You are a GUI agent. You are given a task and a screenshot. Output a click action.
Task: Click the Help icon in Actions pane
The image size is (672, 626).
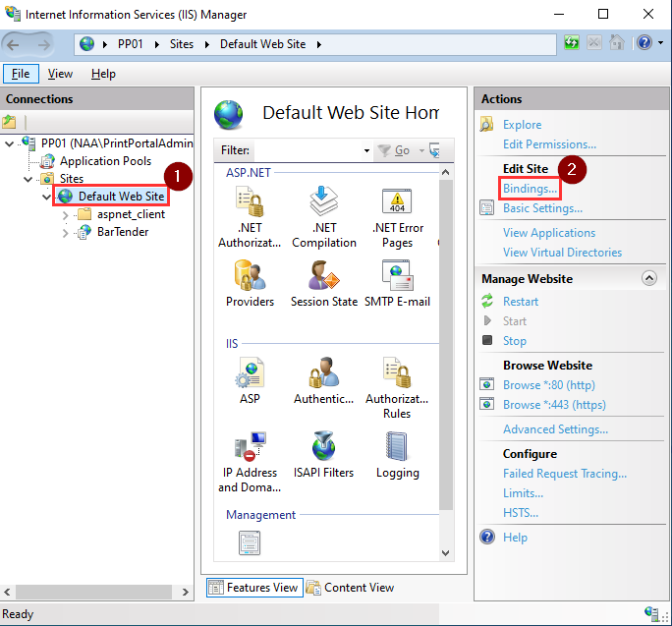(x=487, y=537)
